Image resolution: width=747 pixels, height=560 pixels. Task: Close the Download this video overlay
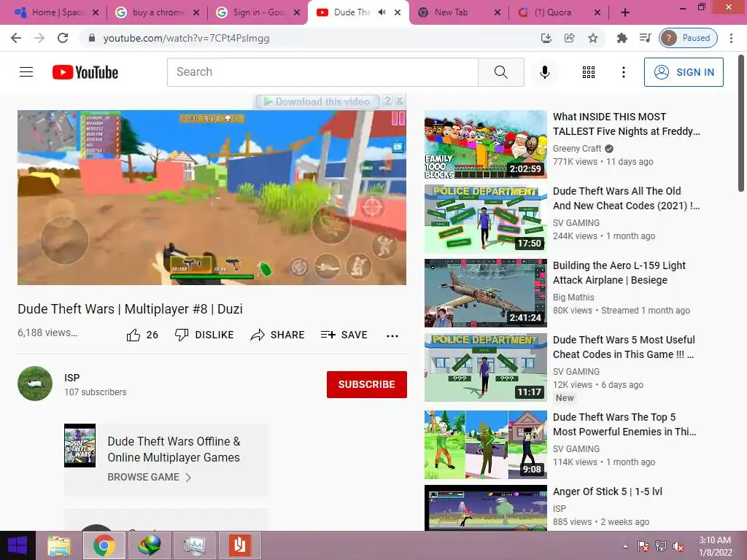[x=400, y=101]
